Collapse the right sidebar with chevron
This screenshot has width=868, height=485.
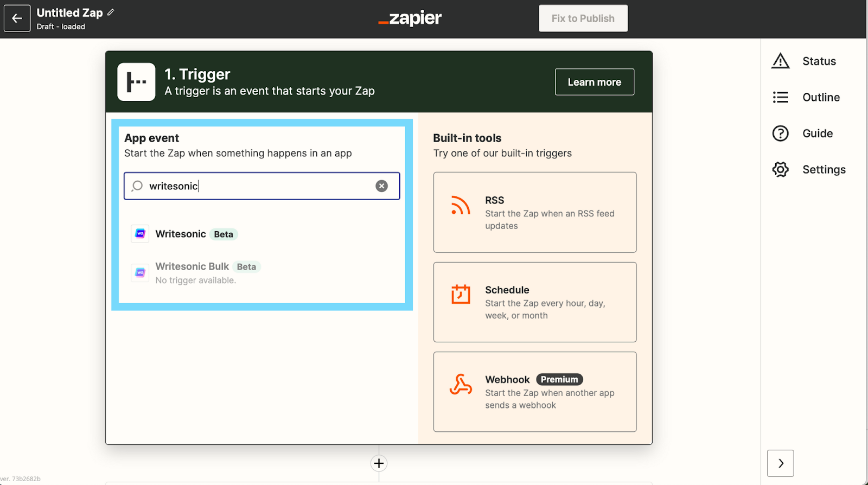click(781, 463)
